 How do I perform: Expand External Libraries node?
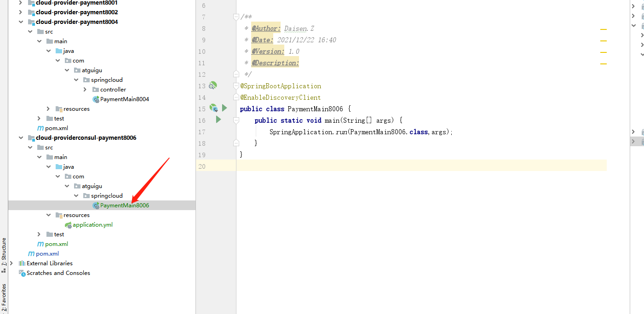coord(11,263)
